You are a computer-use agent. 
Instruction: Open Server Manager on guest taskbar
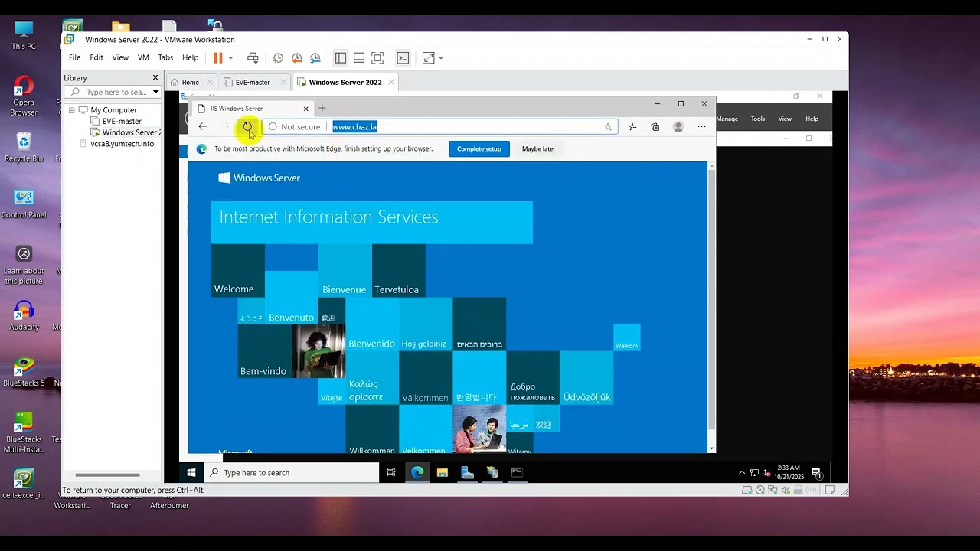tap(467, 472)
